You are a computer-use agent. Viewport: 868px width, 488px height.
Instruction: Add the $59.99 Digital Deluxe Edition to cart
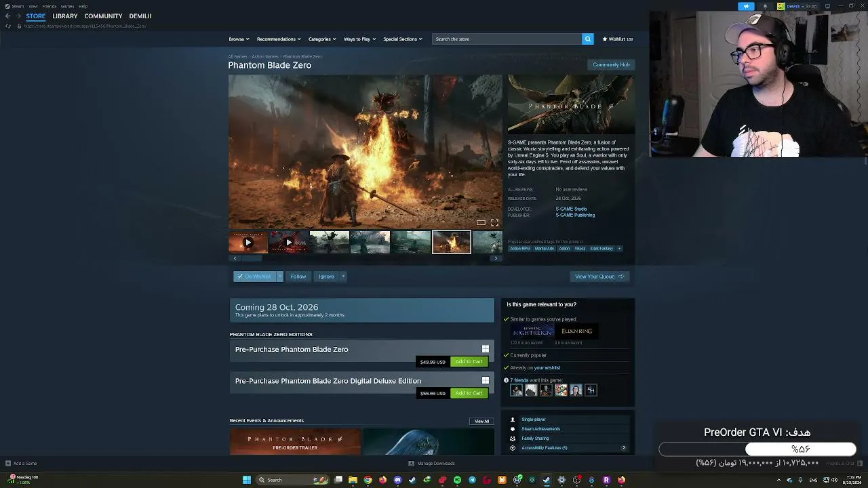point(469,393)
